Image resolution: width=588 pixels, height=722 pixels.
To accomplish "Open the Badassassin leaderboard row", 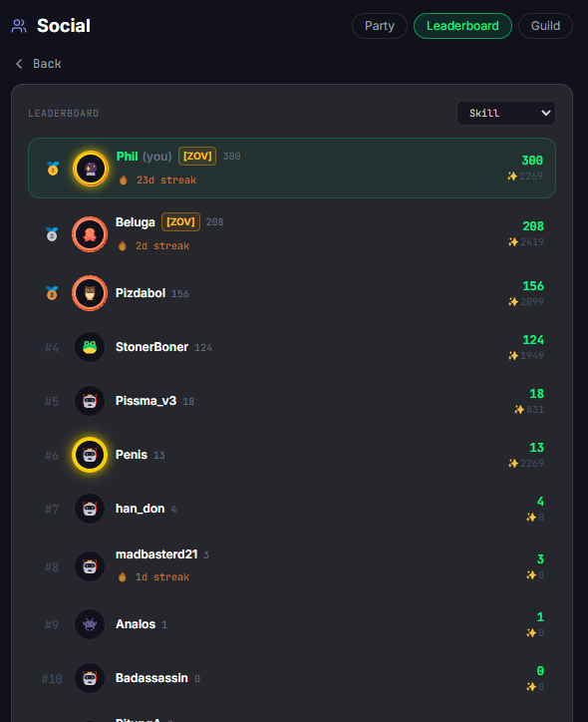I will (x=292, y=678).
